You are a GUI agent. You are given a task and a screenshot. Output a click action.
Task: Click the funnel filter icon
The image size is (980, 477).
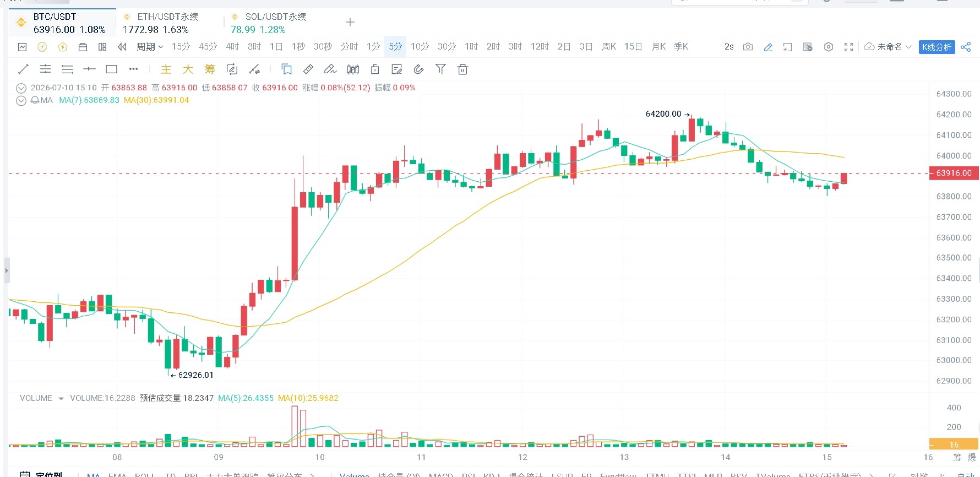click(x=440, y=69)
